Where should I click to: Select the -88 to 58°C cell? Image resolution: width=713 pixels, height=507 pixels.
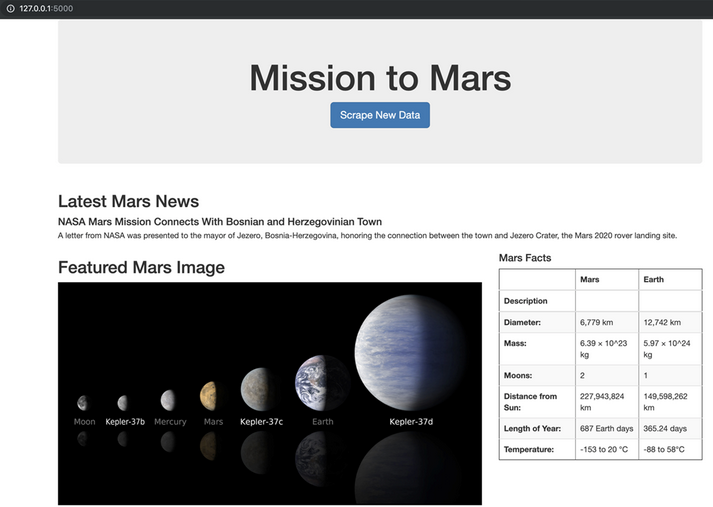pyautogui.click(x=670, y=449)
